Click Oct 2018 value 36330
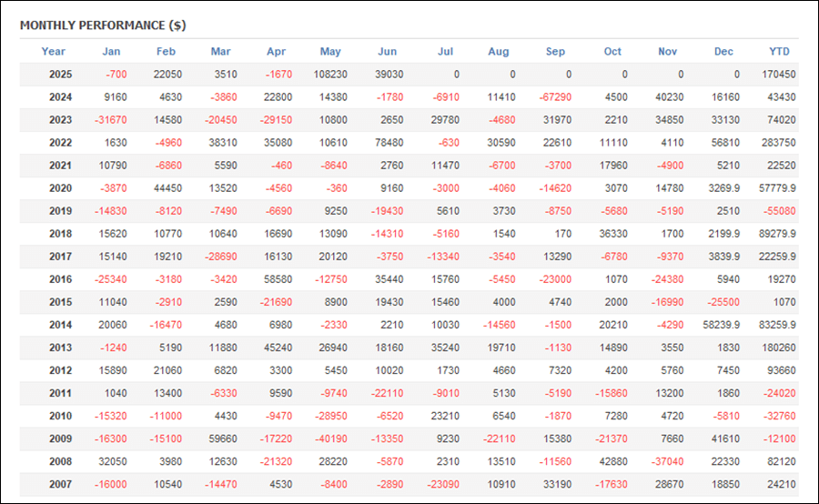The width and height of the screenshot is (819, 504). point(613,234)
